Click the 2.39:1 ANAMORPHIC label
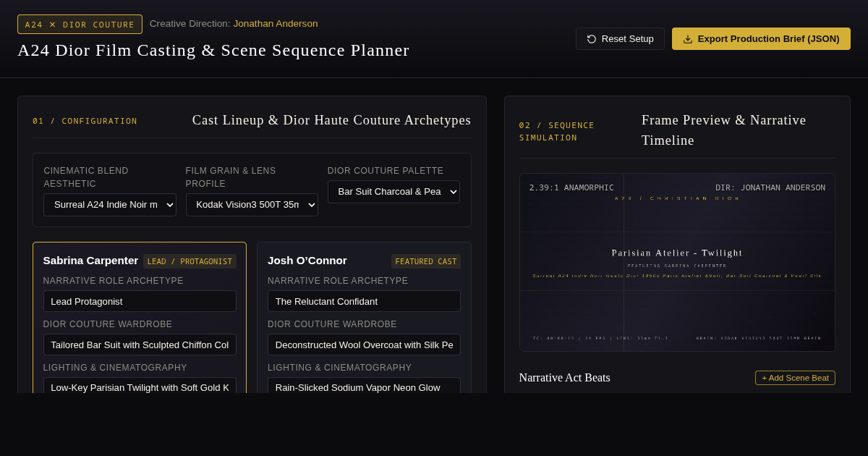 (x=571, y=187)
